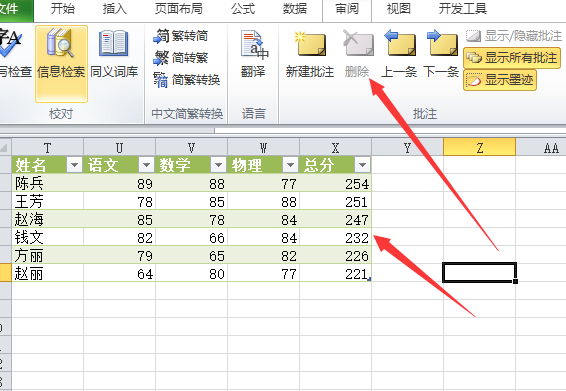The image size is (566, 391).
Task: Open 简繁转换 conversion options
Action: tap(187, 80)
